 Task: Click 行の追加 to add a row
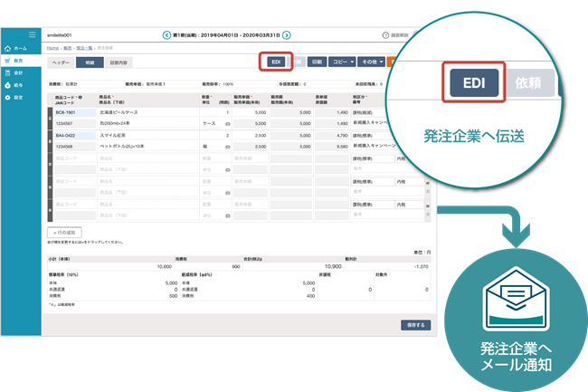click(x=63, y=233)
